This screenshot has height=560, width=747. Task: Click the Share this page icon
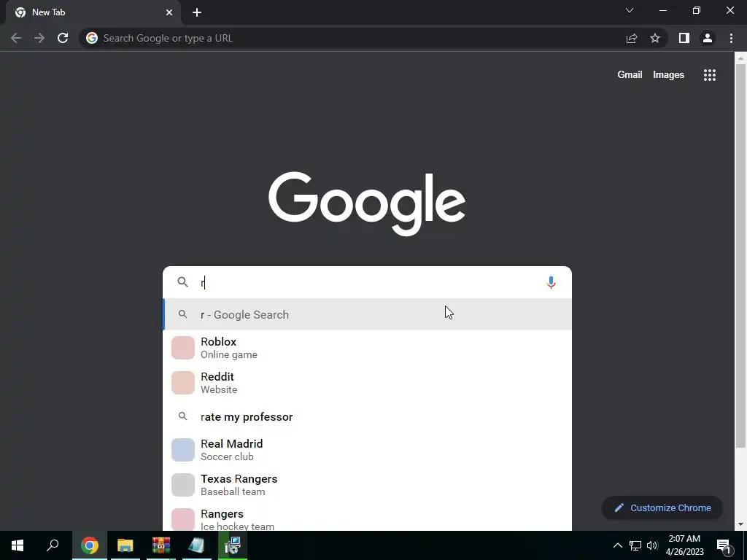(x=632, y=38)
